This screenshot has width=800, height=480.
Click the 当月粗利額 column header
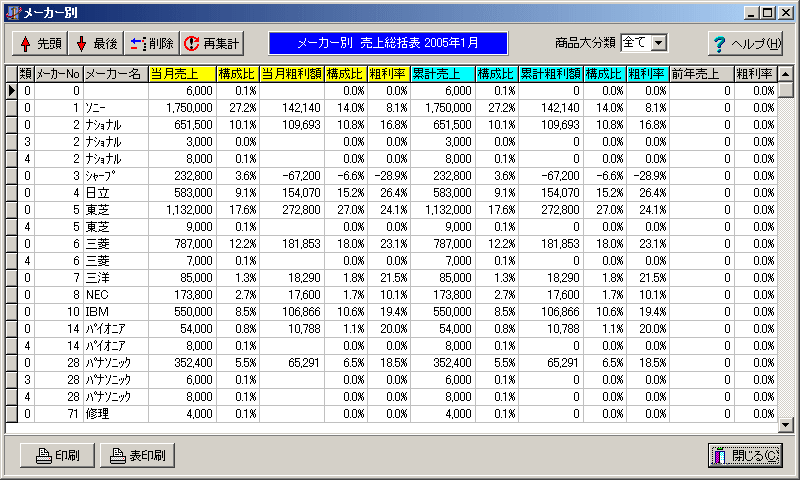pyautogui.click(x=292, y=74)
